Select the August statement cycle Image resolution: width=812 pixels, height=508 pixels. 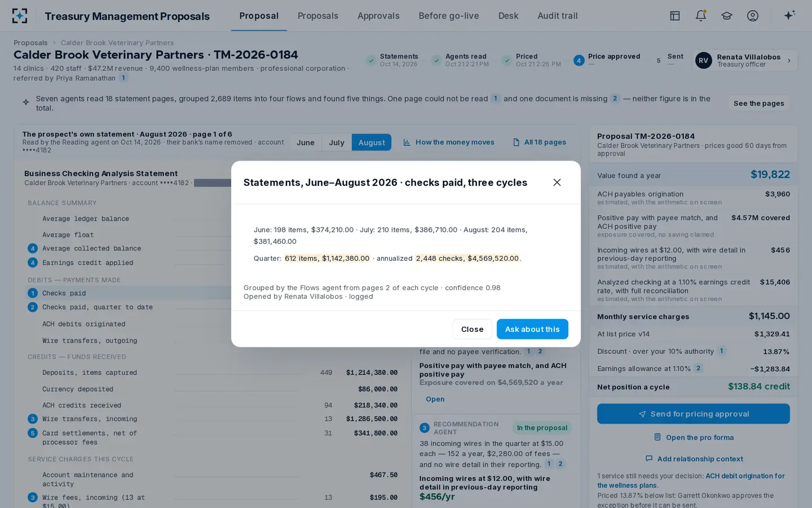click(372, 142)
